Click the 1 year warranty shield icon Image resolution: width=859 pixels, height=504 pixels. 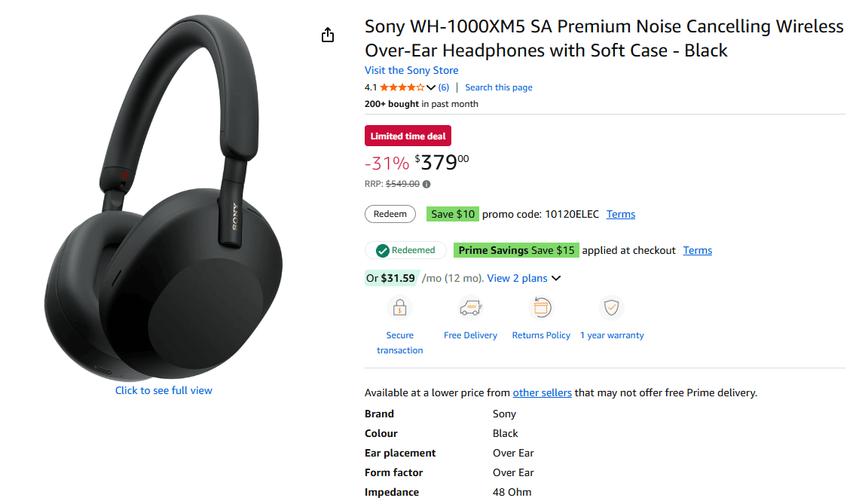pyautogui.click(x=611, y=308)
